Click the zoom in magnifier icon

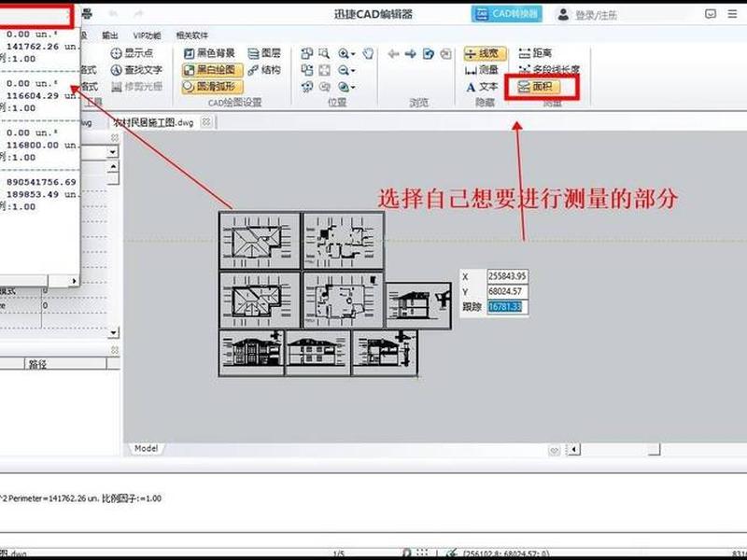[x=343, y=53]
